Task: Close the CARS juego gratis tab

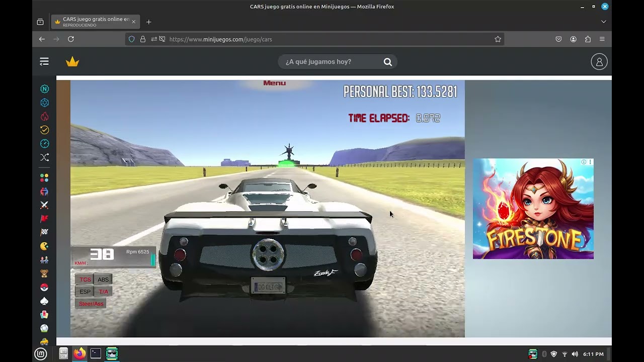Action: coord(133,22)
